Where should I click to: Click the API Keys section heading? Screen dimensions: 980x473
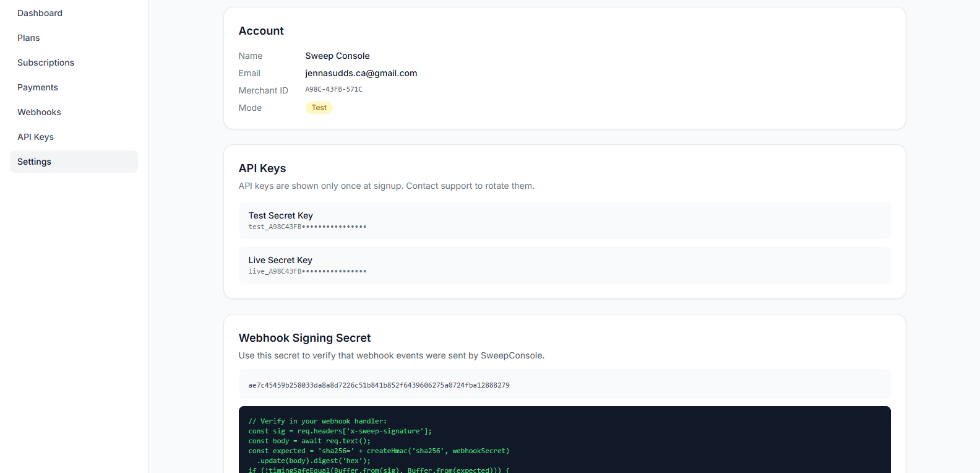click(262, 168)
